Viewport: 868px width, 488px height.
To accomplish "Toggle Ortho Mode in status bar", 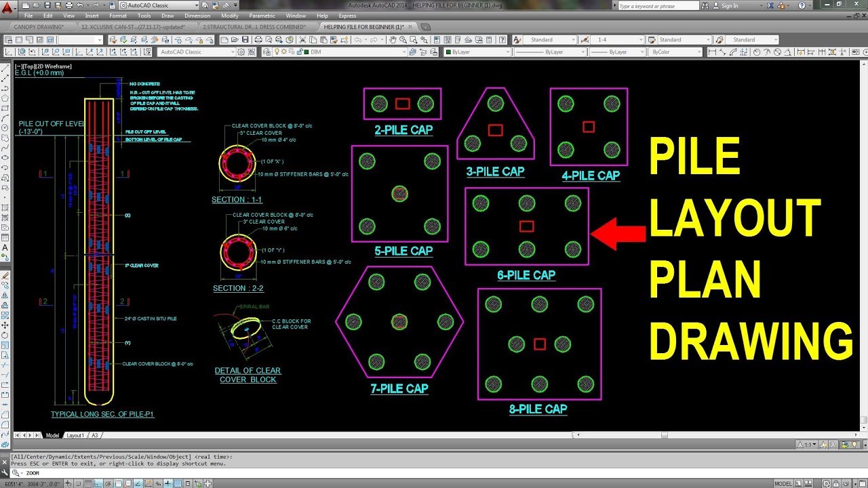I will (98, 483).
